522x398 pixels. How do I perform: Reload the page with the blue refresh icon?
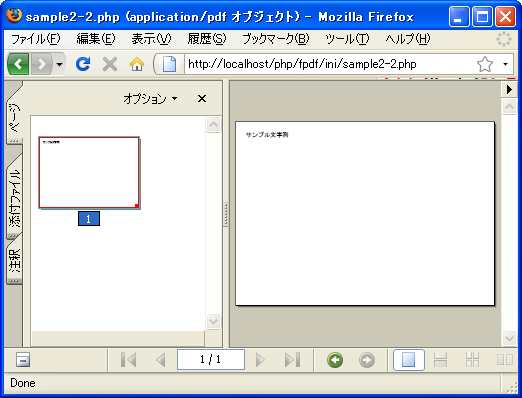(x=83, y=64)
